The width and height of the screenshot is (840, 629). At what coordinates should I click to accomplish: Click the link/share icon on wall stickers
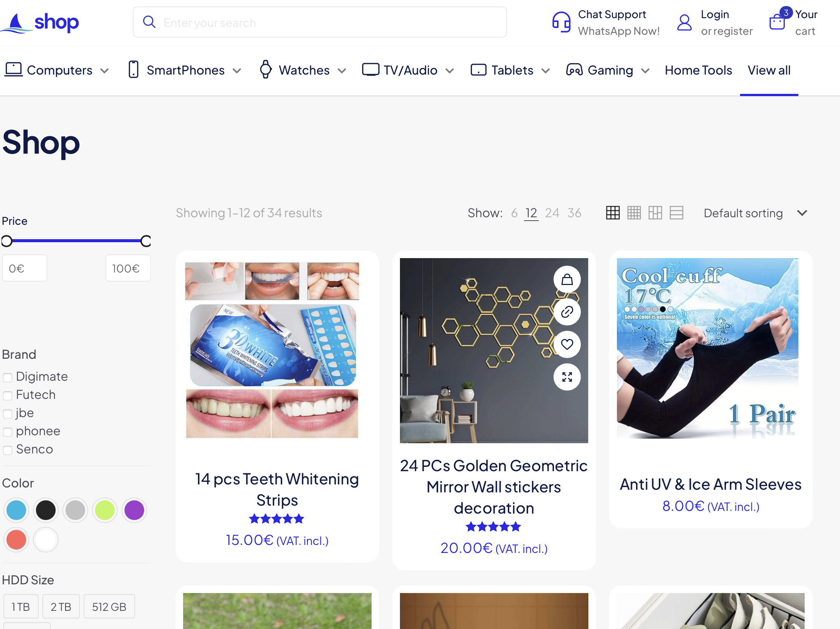pyautogui.click(x=566, y=311)
